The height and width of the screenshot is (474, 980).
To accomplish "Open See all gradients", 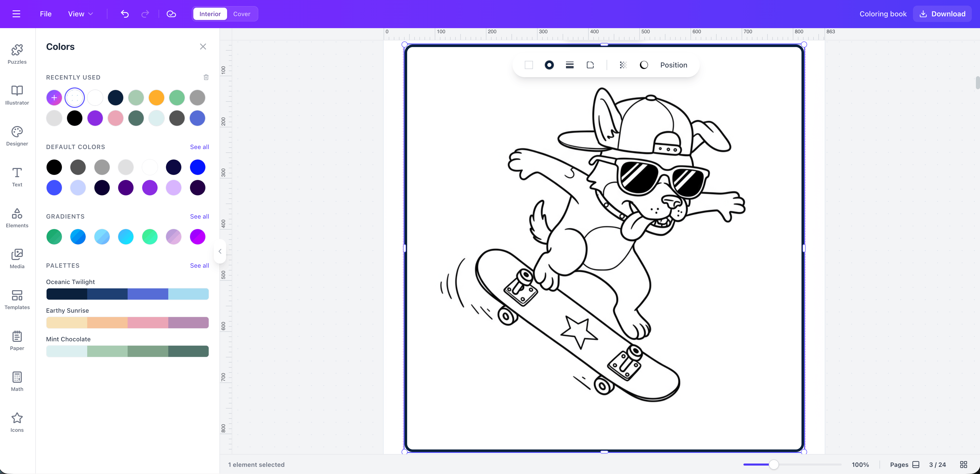I will [x=199, y=217].
